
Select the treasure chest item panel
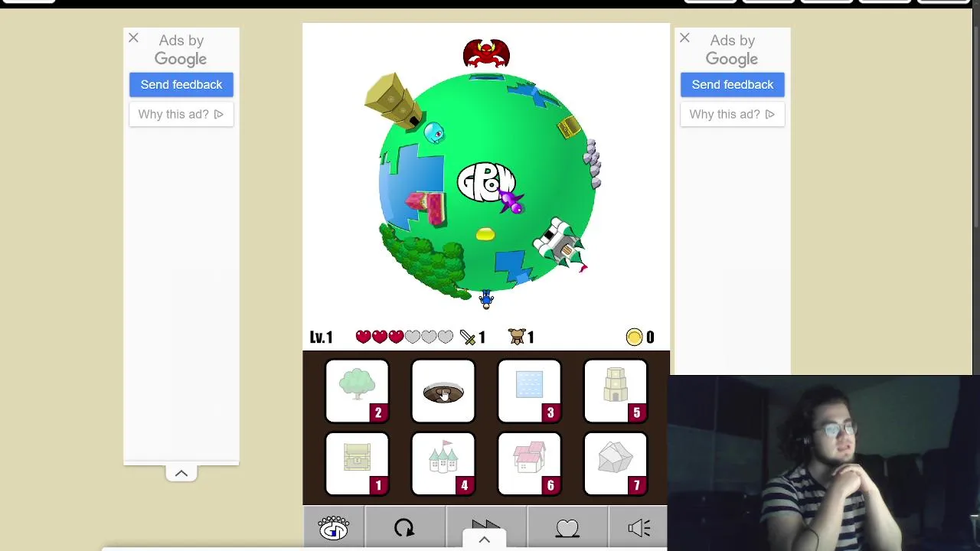(x=357, y=464)
